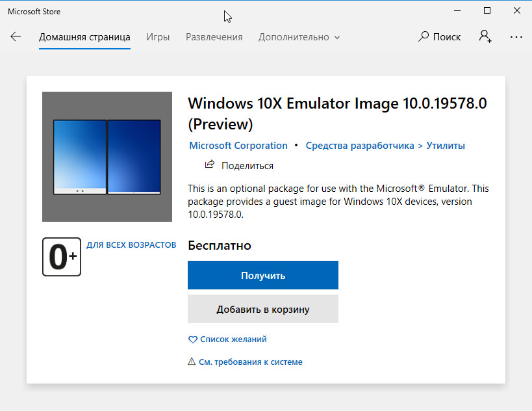532x411 pixels.
Task: Click the share icon next to Поделиться
Action: [x=210, y=165]
